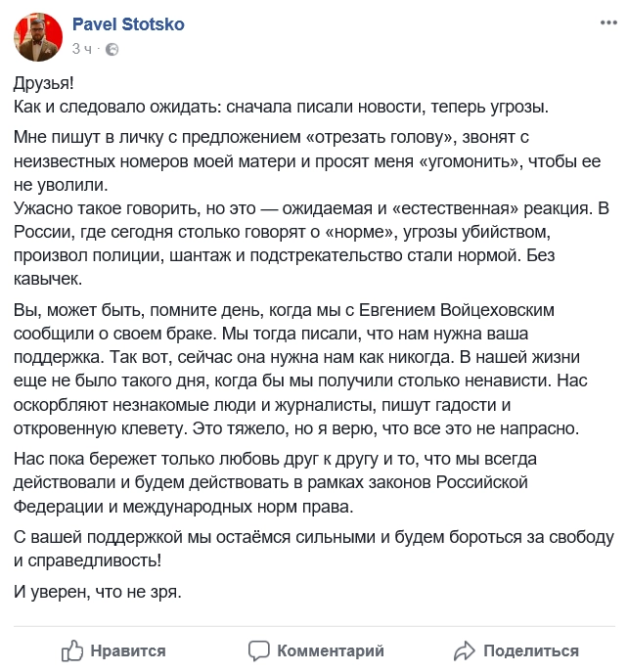Open the Pavel Stotsko profile name link

point(128,24)
